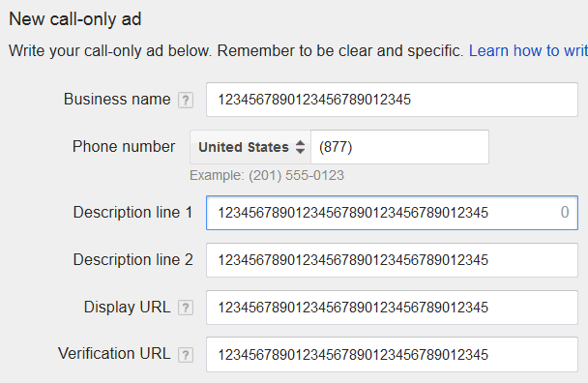The height and width of the screenshot is (383, 588).
Task: Select the Description line 1 label
Action: [132, 213]
